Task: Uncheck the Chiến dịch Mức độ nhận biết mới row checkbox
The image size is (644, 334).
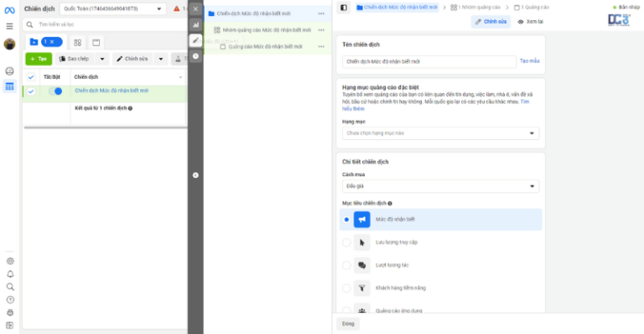Action: pyautogui.click(x=31, y=91)
